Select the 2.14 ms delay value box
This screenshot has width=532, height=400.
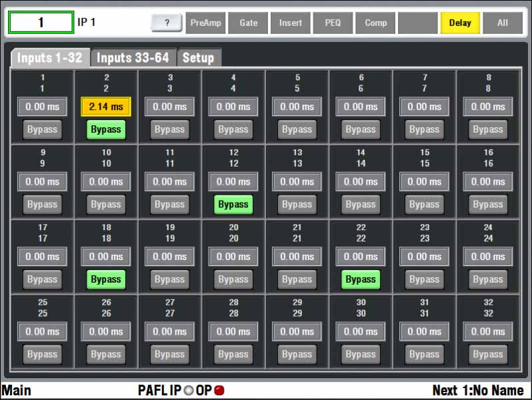tap(106, 107)
